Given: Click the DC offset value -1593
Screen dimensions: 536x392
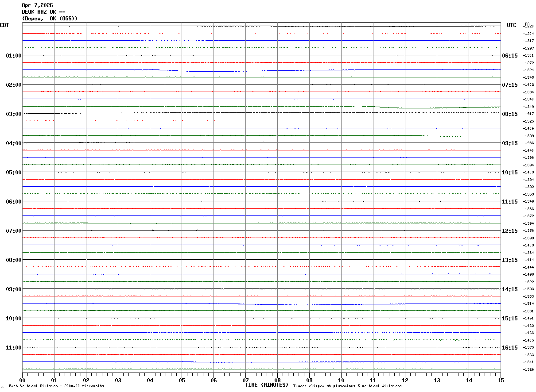Looking at the screenshot, I should pyautogui.click(x=528, y=289).
